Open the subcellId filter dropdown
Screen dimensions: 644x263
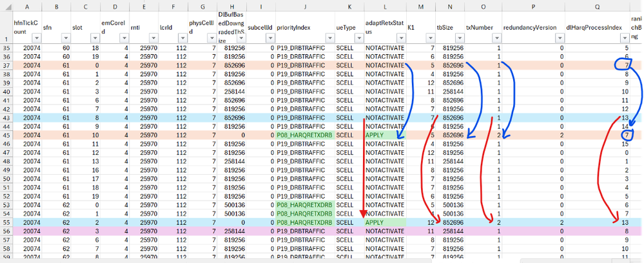[270, 38]
